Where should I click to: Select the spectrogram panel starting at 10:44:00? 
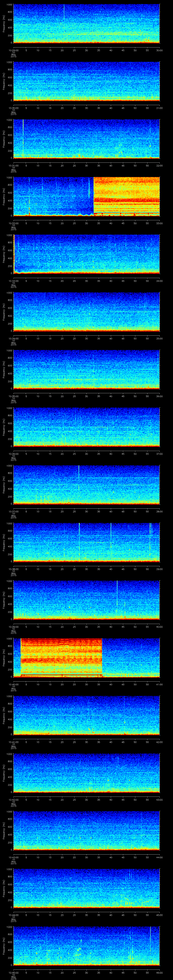[86, 888]
